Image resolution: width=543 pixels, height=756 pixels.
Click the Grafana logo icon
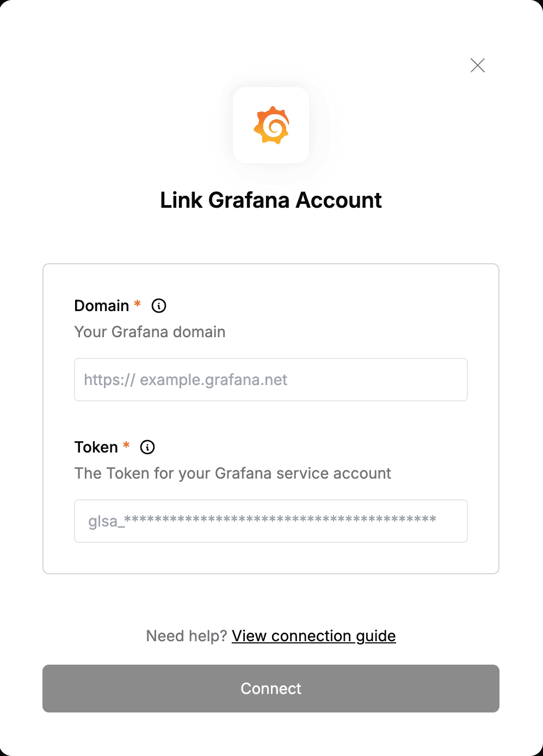click(x=271, y=125)
